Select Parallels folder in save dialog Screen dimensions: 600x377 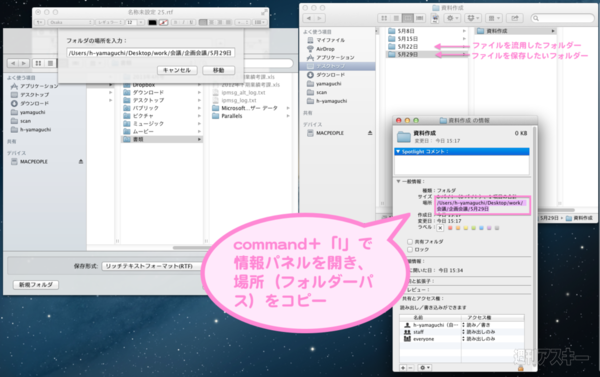[x=251, y=116]
